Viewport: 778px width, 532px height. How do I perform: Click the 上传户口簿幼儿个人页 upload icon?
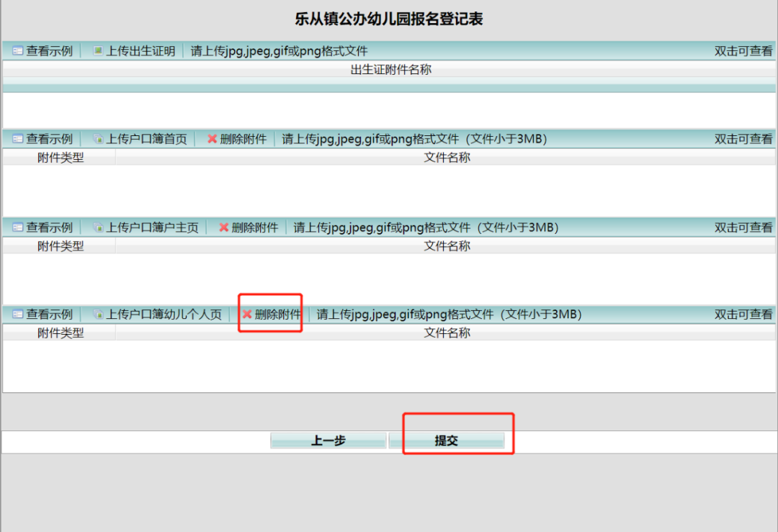click(98, 315)
